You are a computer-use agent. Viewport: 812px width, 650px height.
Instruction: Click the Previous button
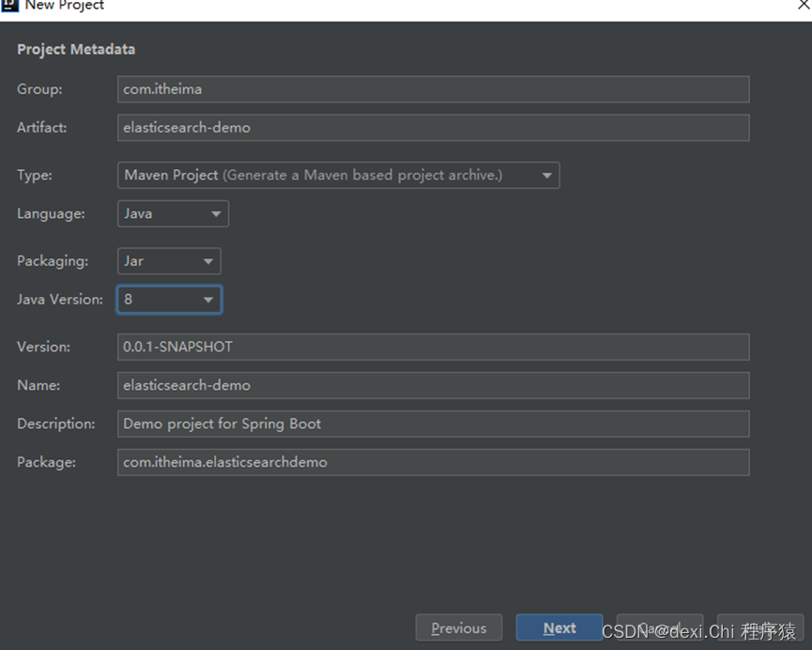(x=459, y=627)
